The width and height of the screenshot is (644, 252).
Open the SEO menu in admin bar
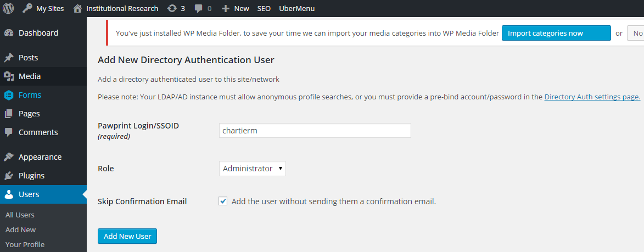(x=264, y=8)
